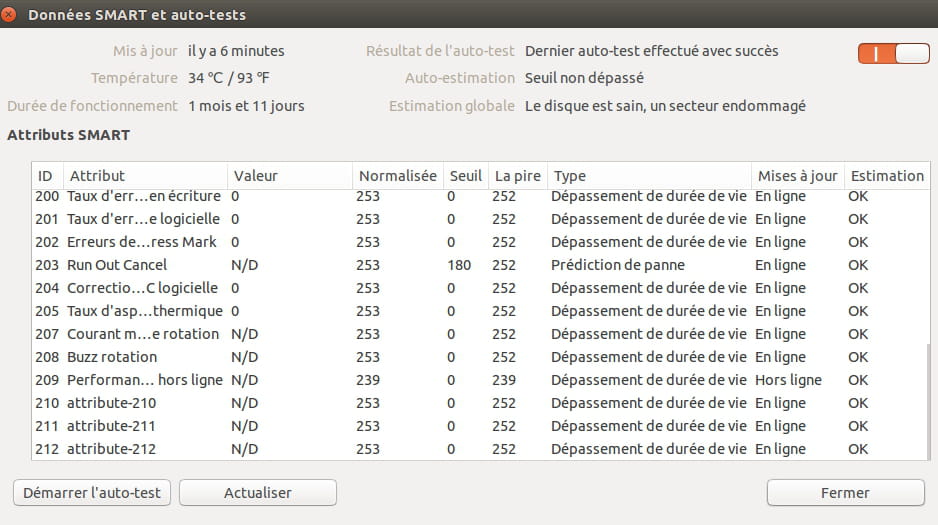Screen dimensions: 938x525
Task: Click the La pire column header
Action: (x=518, y=176)
